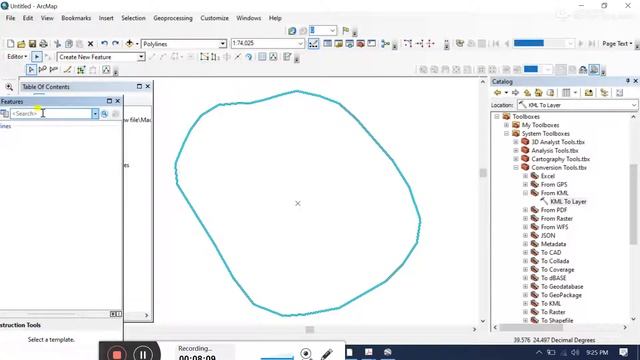
Task: Open the taskbar volume speaker icon
Action: pyautogui.click(x=575, y=352)
